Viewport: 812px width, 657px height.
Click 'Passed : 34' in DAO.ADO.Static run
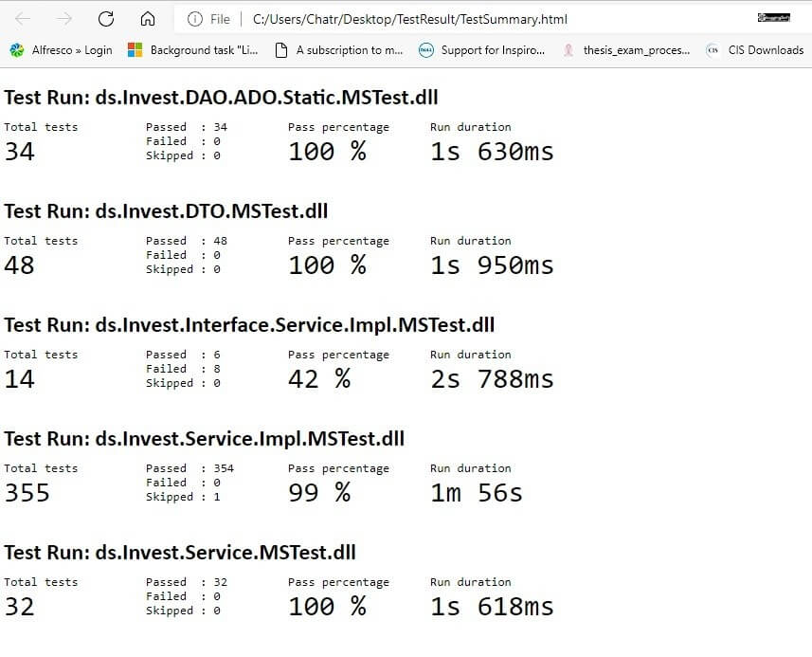point(187,127)
